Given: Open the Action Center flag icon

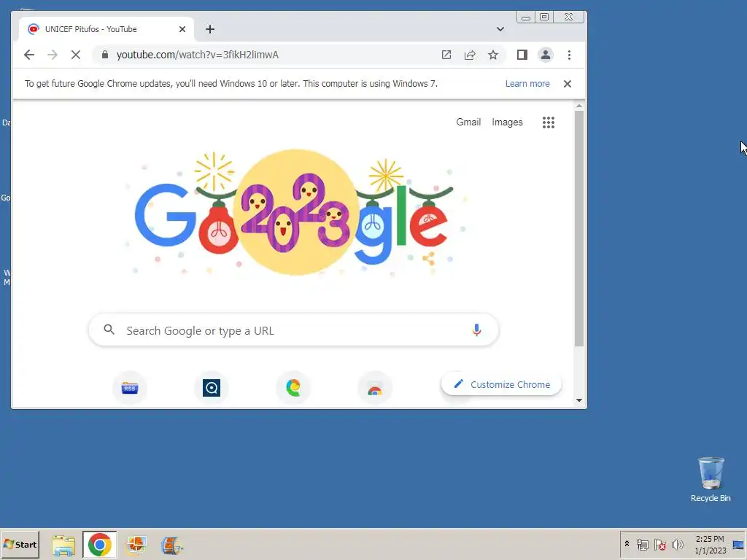Looking at the screenshot, I should 659,545.
